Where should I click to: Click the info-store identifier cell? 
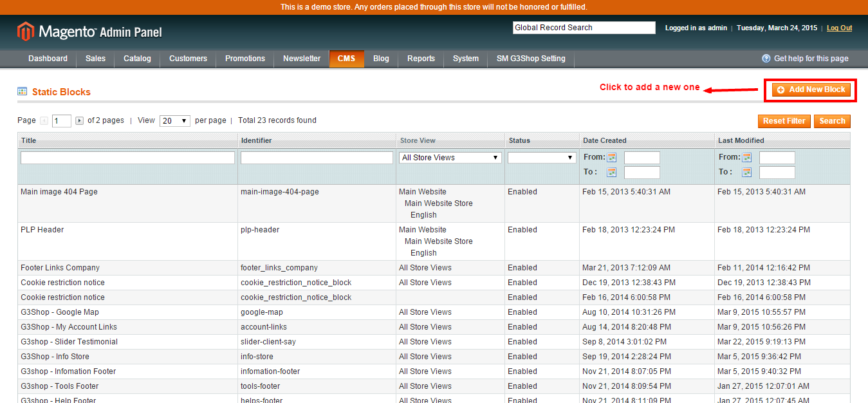click(317, 357)
